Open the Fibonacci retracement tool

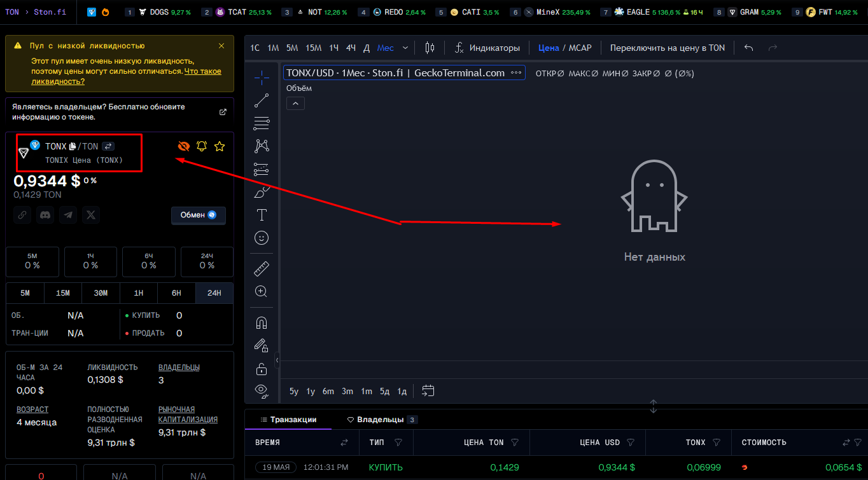pyautogui.click(x=262, y=123)
